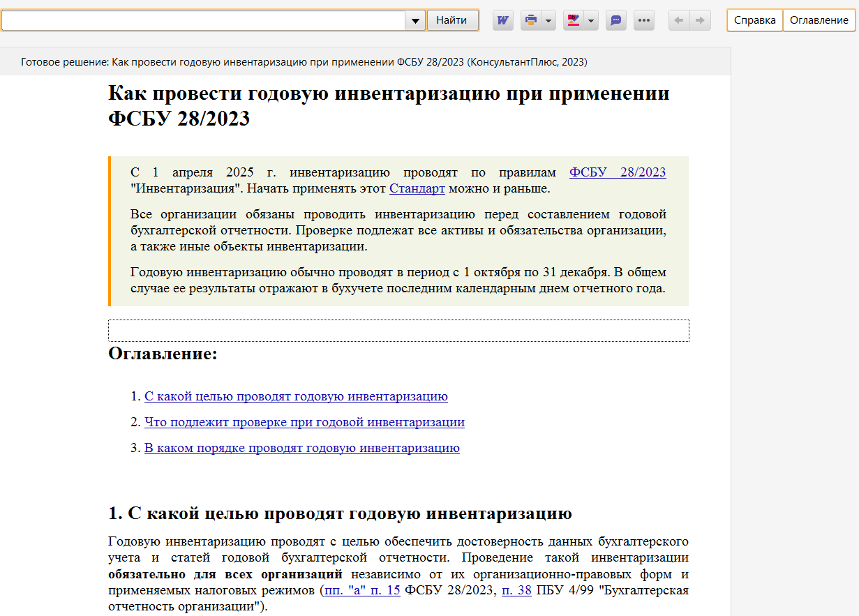This screenshot has width=859, height=616.
Task: Click the printer icon
Action: pyautogui.click(x=531, y=20)
